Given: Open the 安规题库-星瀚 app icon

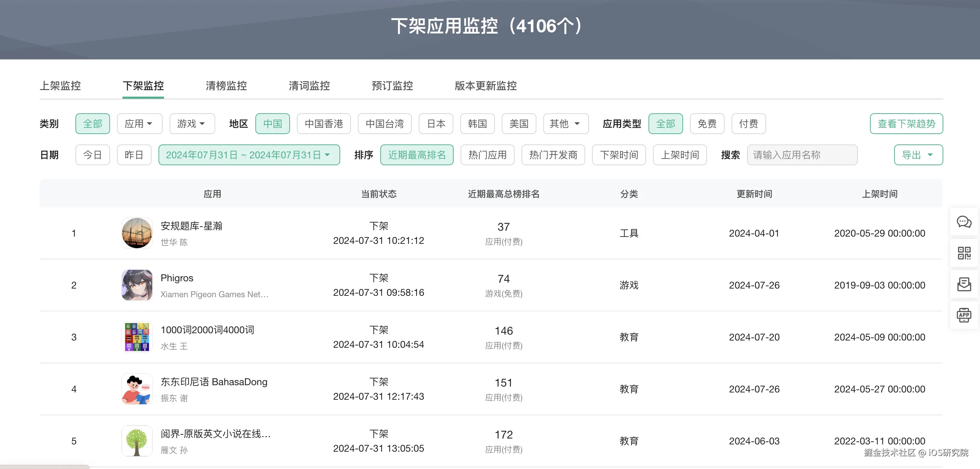Looking at the screenshot, I should [x=137, y=233].
